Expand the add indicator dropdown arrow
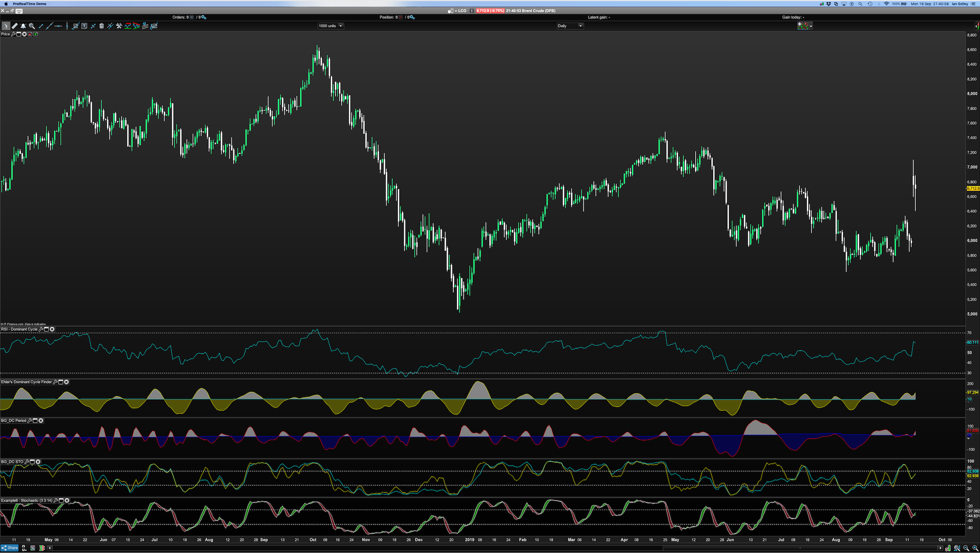The image size is (980, 553). (x=811, y=26)
